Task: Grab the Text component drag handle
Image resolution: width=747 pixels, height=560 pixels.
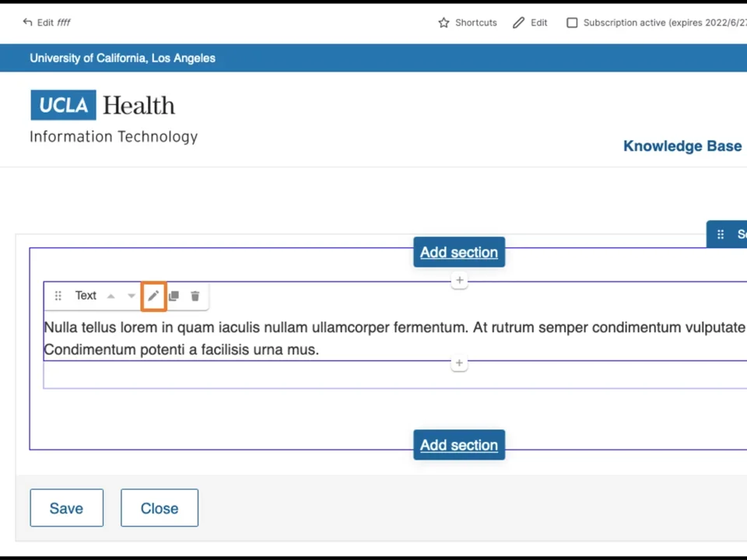Action: click(x=58, y=296)
